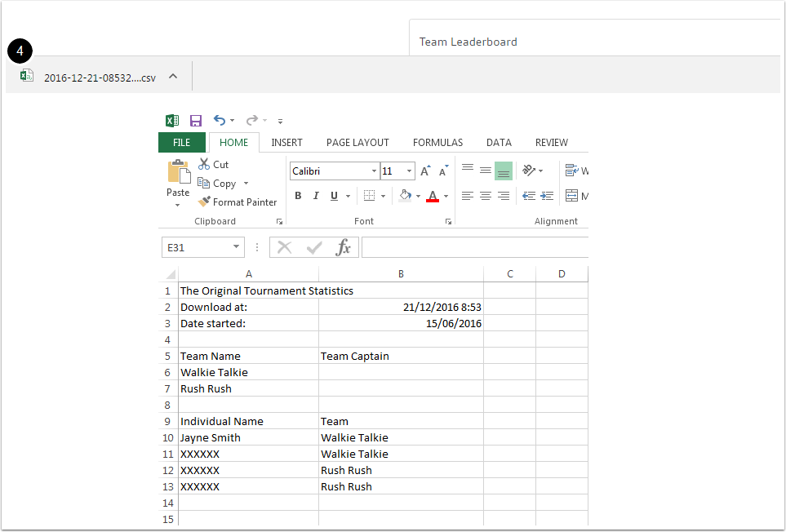Screen dimensions: 786x532
Task: Click the Excel application icon in the title bar
Action: tap(172, 121)
